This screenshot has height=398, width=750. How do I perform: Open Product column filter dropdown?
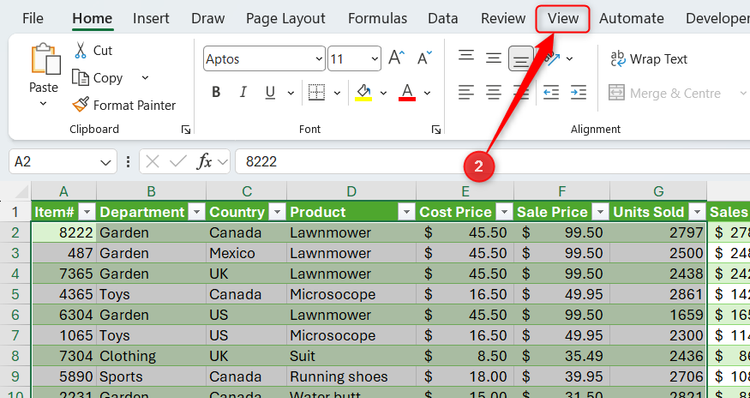point(407,212)
